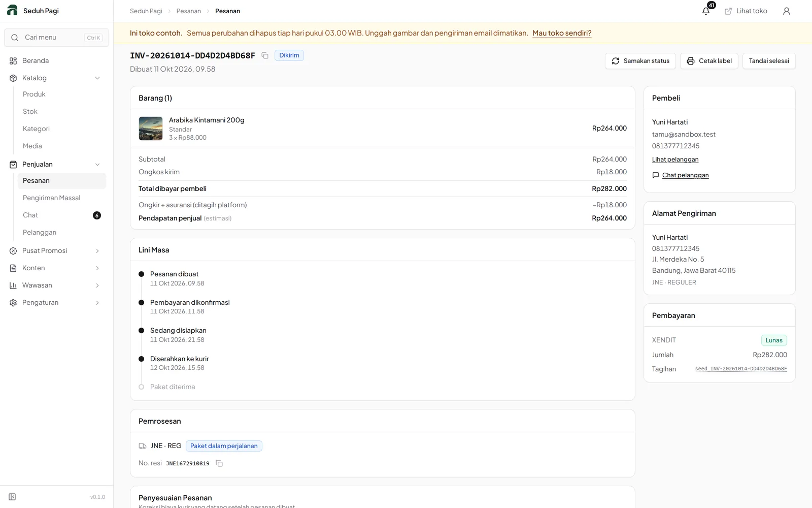This screenshot has height=508, width=812.
Task: Open the Lihat pelanggan link
Action: point(675,160)
